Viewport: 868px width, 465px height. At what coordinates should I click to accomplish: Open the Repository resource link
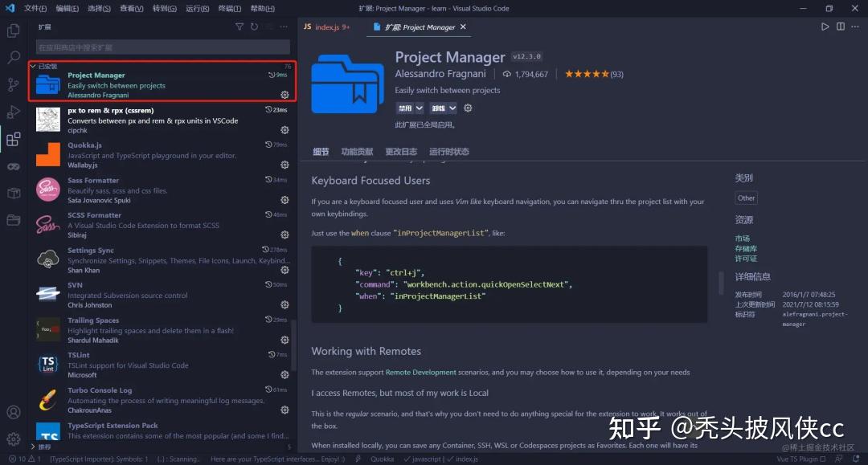746,248
